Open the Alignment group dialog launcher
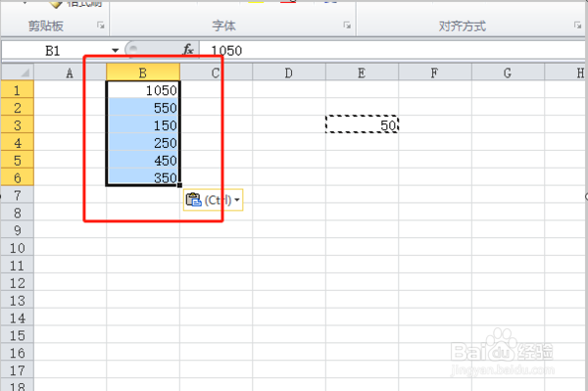The width and height of the screenshot is (588, 391). (577, 25)
